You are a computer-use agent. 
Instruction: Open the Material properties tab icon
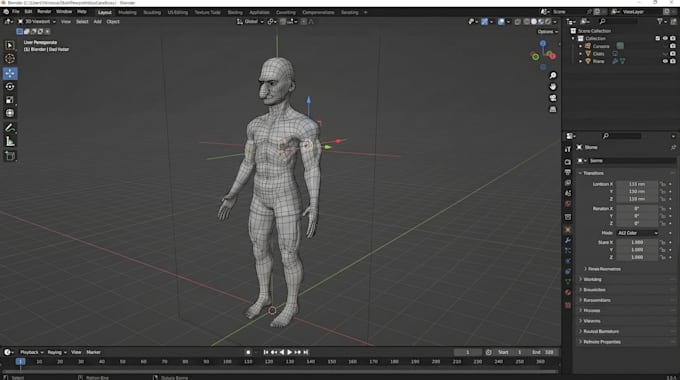pyautogui.click(x=568, y=292)
